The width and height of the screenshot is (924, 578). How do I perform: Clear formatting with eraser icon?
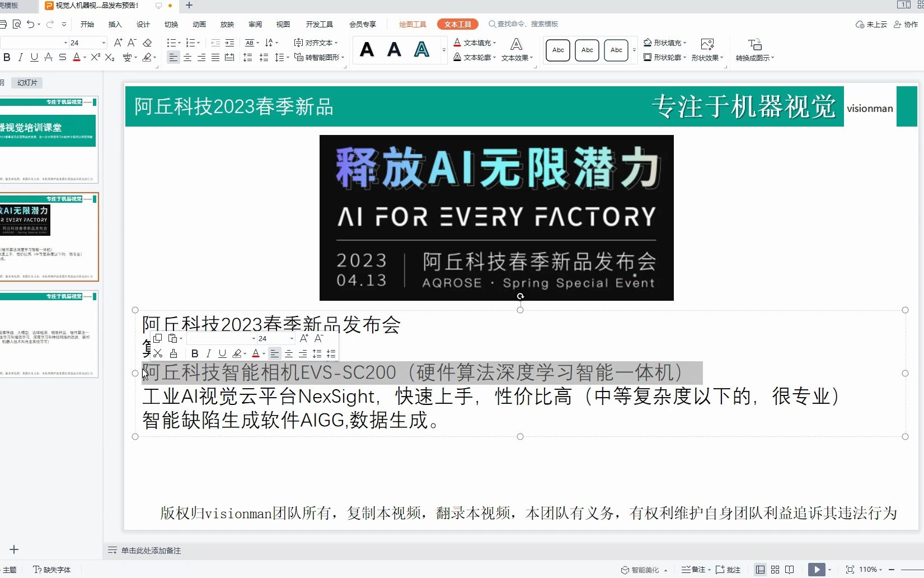[x=147, y=43]
